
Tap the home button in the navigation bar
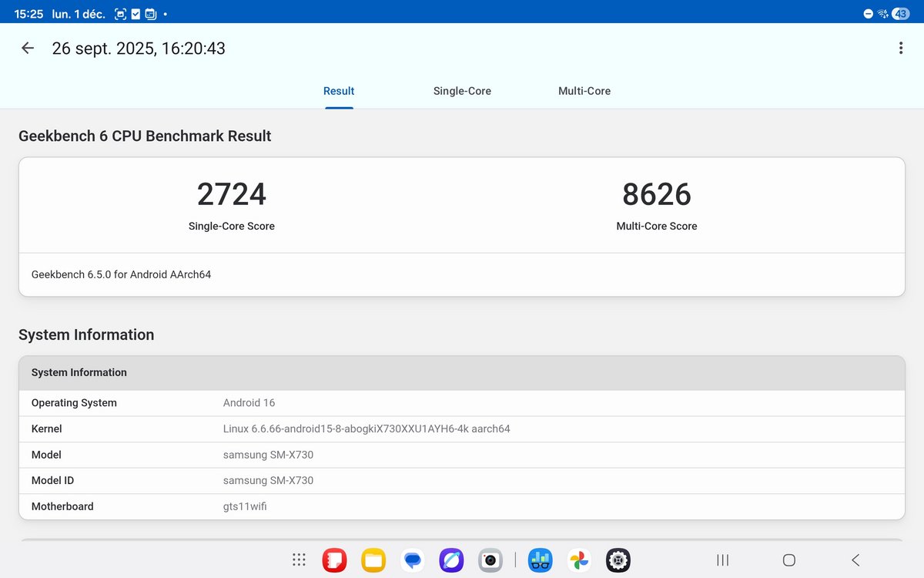pos(788,560)
